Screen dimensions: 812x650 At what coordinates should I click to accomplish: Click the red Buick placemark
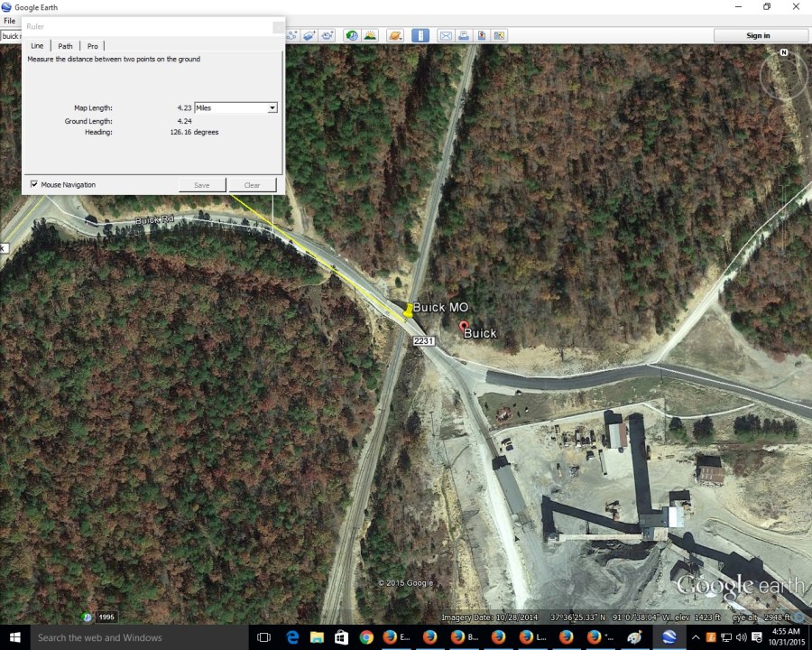464,325
